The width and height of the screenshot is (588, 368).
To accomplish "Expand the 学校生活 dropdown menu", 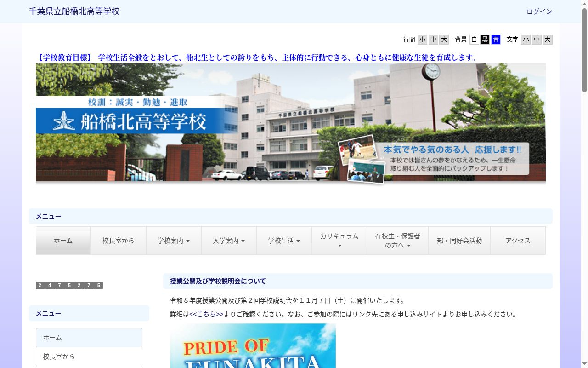I will point(284,241).
